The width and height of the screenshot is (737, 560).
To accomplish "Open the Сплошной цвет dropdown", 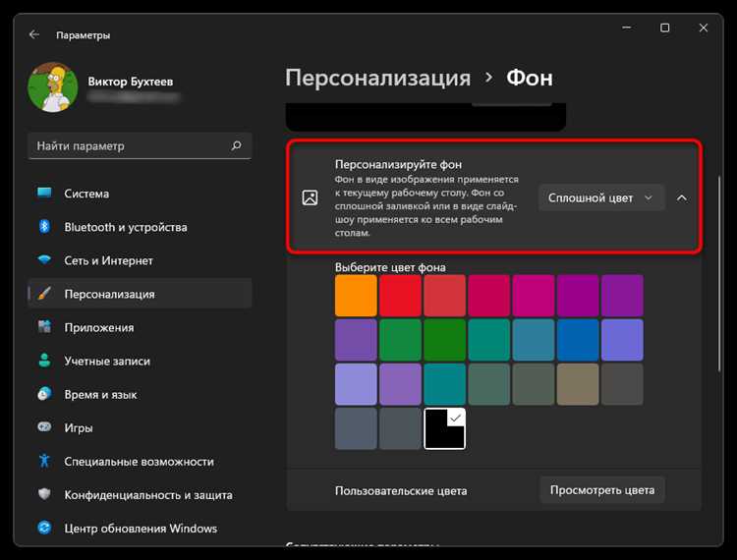I will [601, 197].
